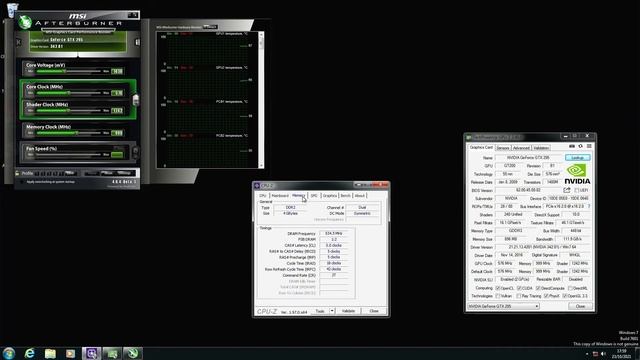The height and width of the screenshot is (360, 640).
Task: Click the Lookup button in GPU-Z
Action: [578, 158]
